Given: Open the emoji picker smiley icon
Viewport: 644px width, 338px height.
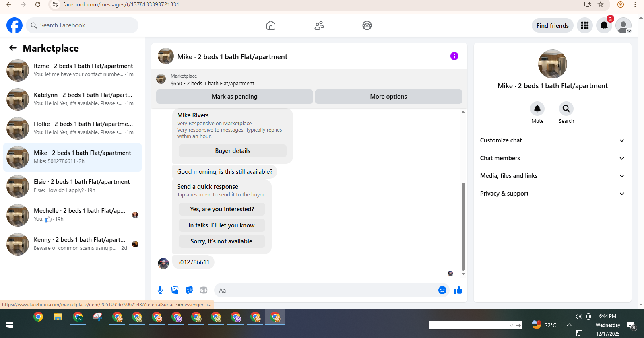Looking at the screenshot, I should (442, 290).
